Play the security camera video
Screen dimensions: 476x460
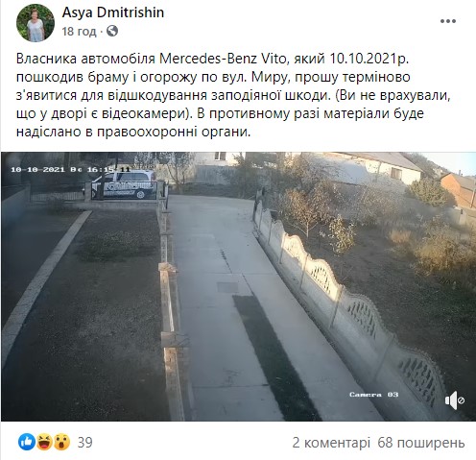pos(238,286)
